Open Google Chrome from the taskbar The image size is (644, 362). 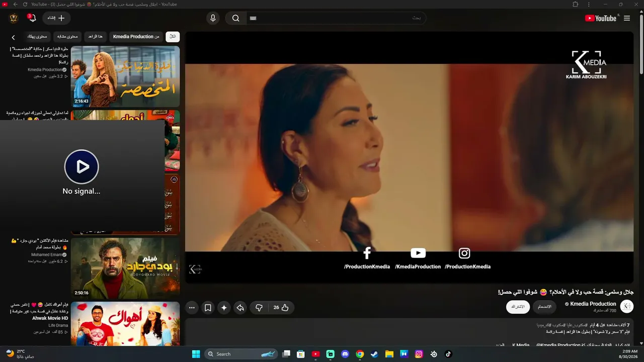click(360, 354)
